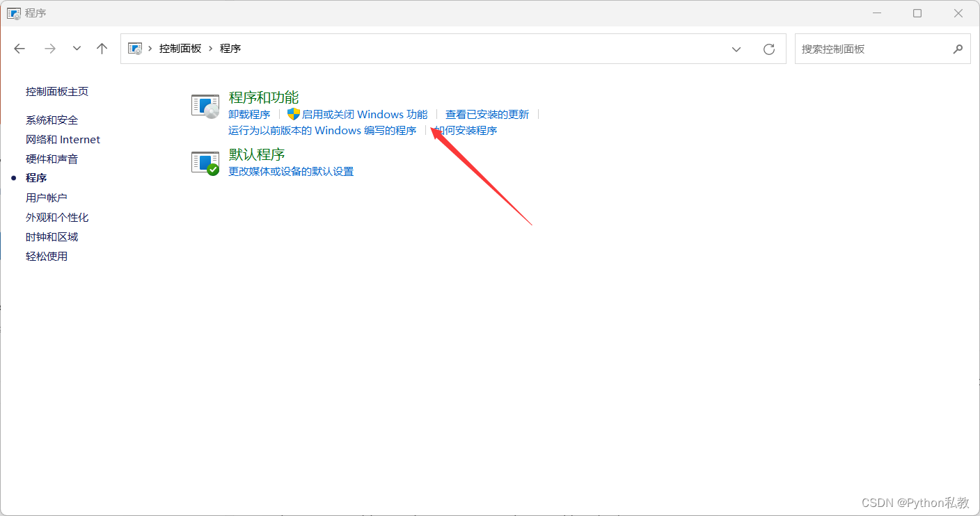The height and width of the screenshot is (516, 980).
Task: Click 卸载程序 link
Action: pyautogui.click(x=249, y=115)
